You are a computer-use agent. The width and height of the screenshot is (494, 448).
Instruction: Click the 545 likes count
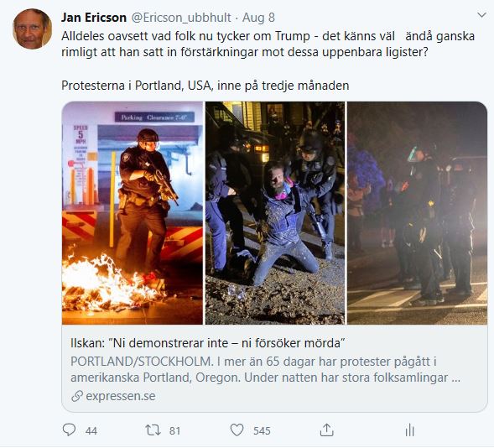(262, 430)
